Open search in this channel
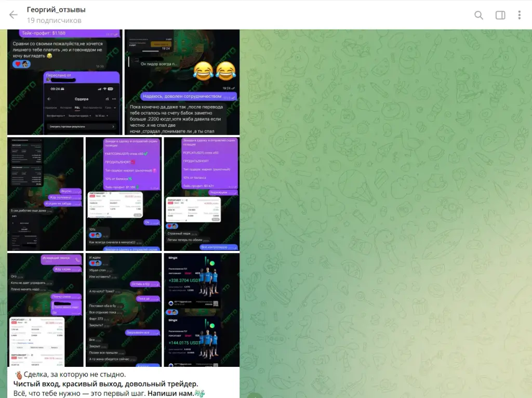This screenshot has height=398, width=532. point(478,15)
